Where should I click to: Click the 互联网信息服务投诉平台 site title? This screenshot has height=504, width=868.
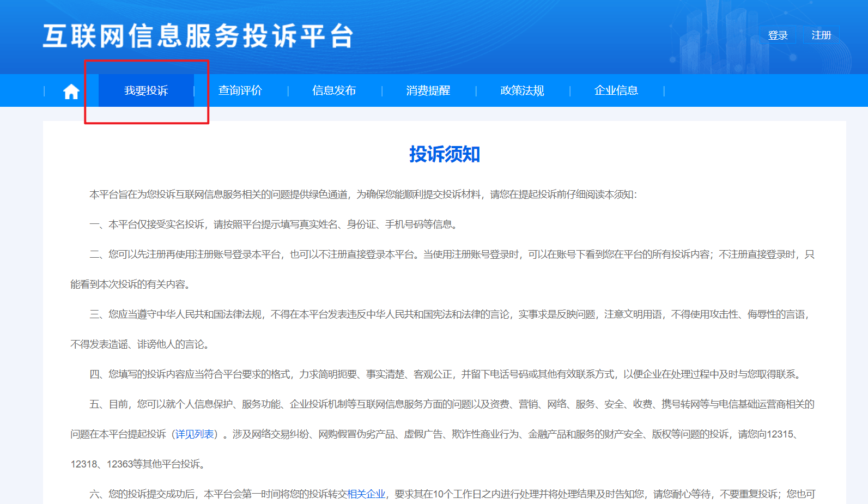198,37
